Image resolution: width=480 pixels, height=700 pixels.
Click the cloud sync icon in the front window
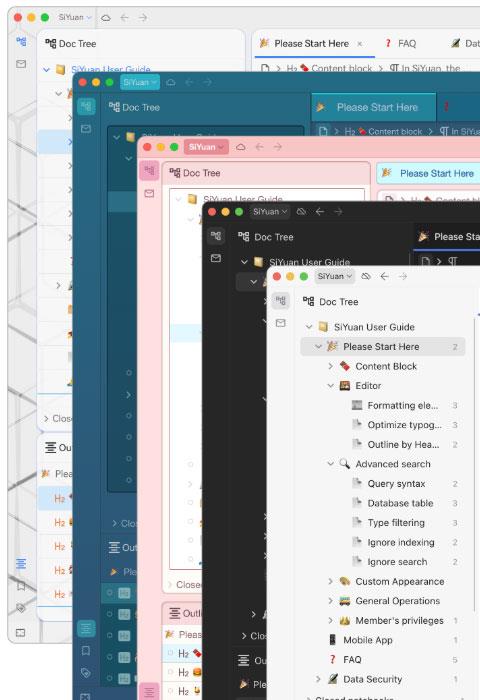366,276
